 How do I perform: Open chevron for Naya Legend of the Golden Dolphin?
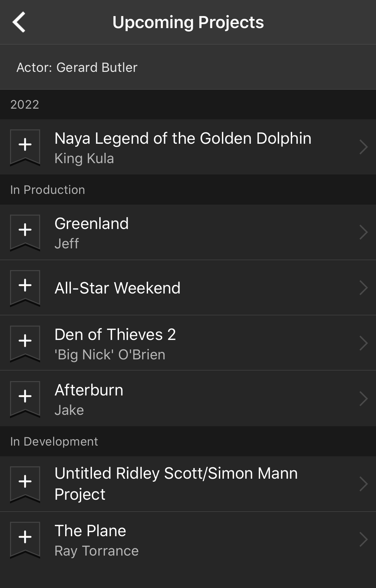363,147
